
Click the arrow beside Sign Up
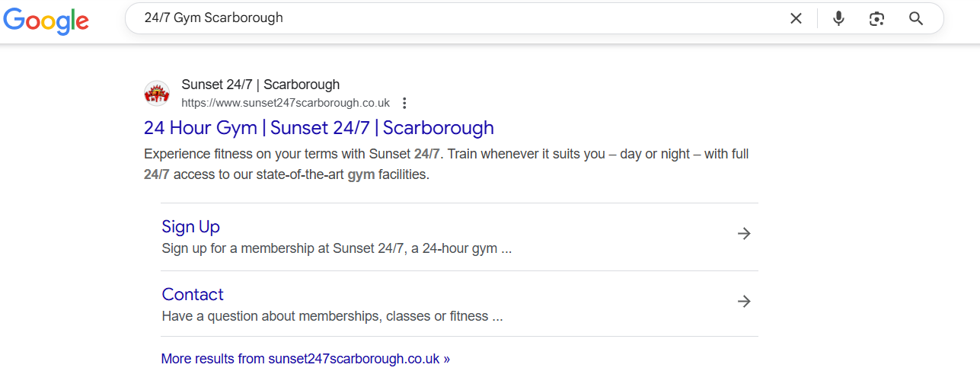744,234
